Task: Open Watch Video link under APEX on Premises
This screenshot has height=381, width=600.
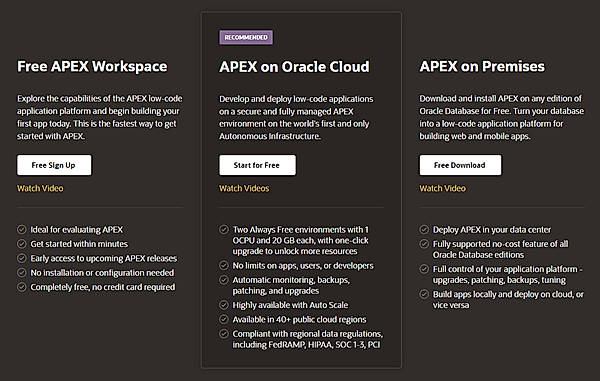Action: (443, 188)
